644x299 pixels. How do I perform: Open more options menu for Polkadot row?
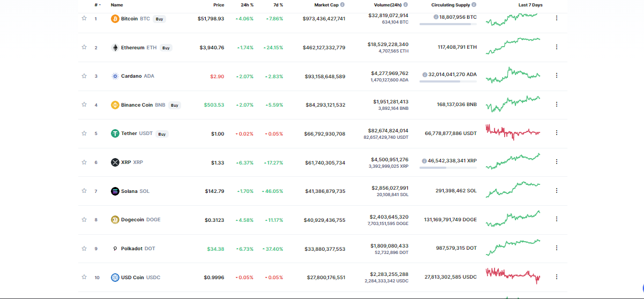coord(557,248)
